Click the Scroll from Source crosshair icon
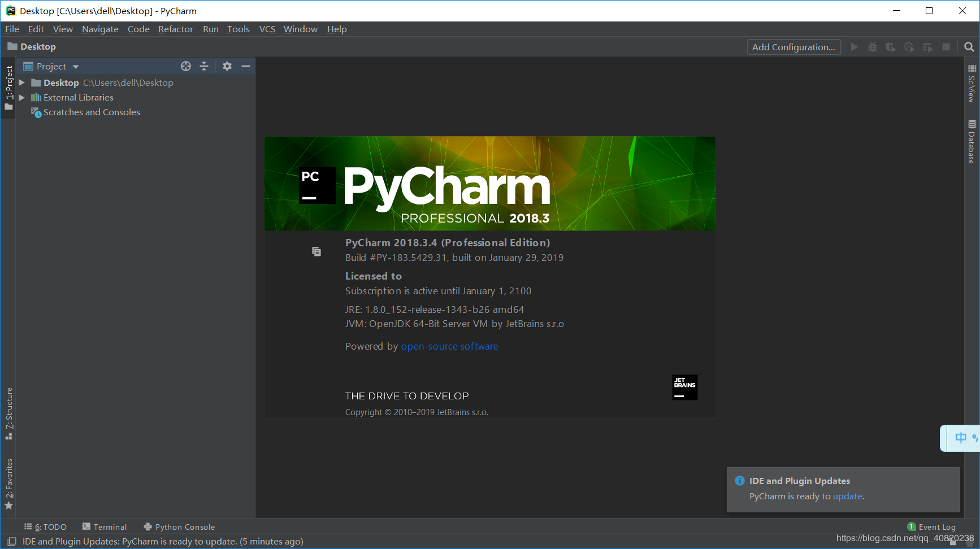980x549 pixels. coord(186,66)
